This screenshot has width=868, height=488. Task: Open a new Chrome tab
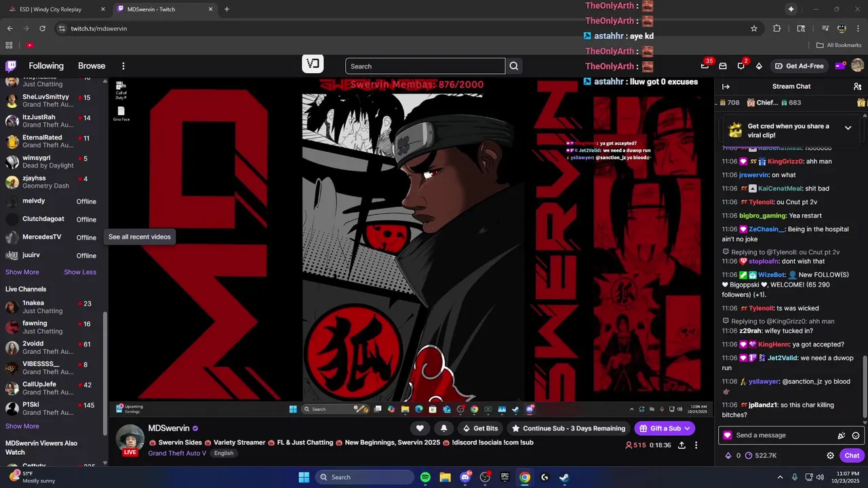pos(226,9)
